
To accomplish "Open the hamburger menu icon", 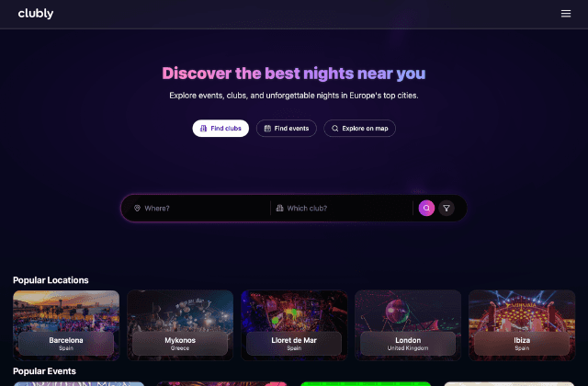I will click(x=566, y=14).
